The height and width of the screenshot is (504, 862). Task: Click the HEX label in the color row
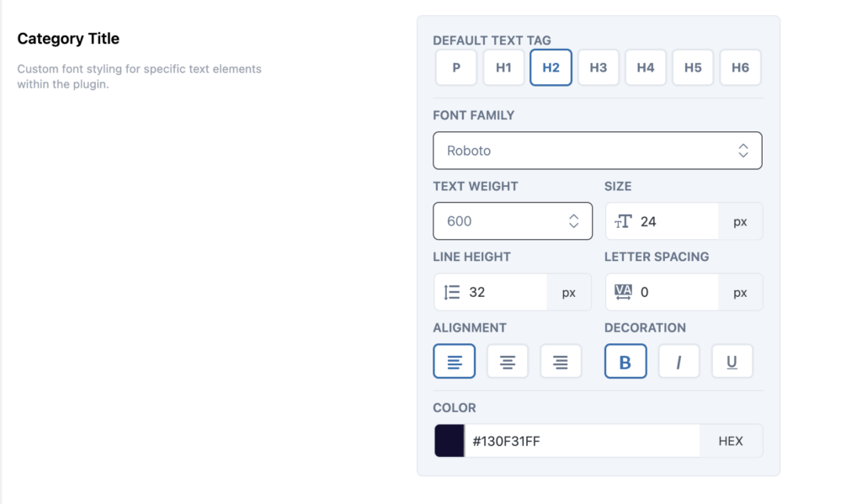point(731,440)
